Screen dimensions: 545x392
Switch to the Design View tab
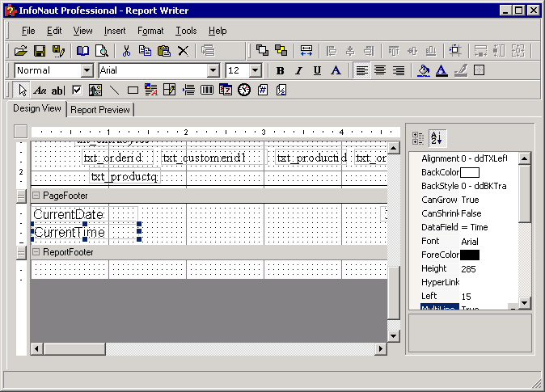coord(37,108)
